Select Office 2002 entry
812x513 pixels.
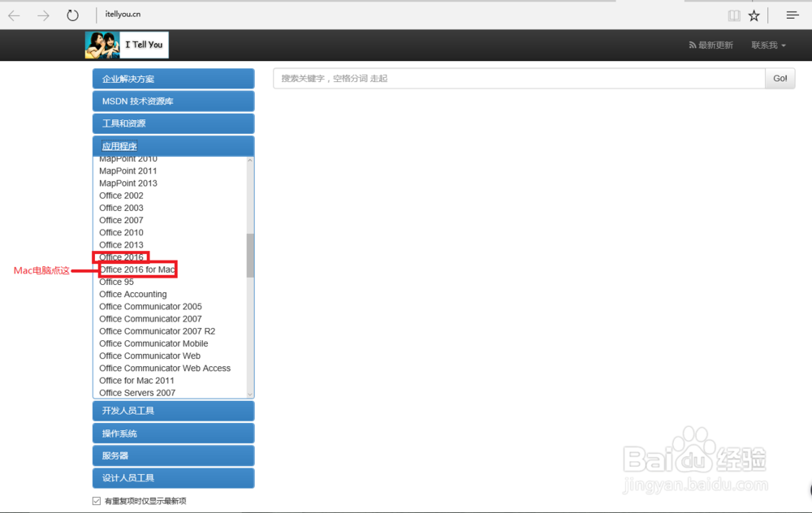tap(121, 196)
